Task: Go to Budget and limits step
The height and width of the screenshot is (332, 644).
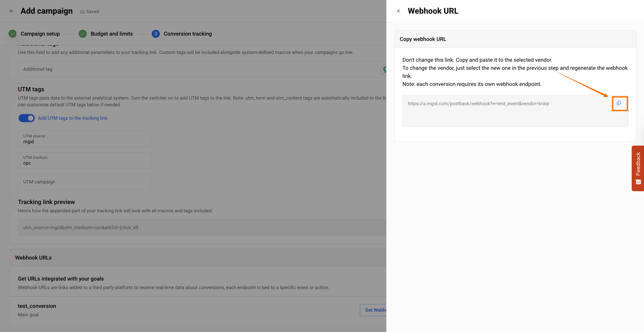Action: point(112,34)
